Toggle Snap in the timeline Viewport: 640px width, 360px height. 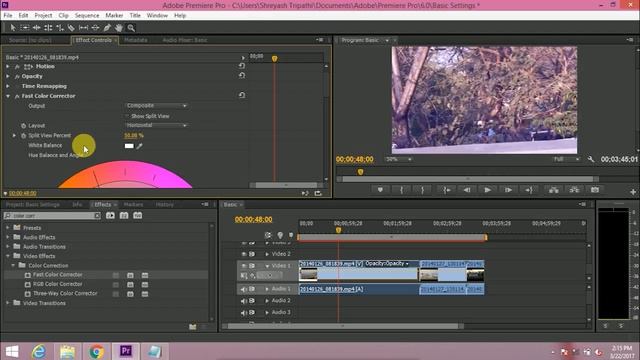point(268,235)
